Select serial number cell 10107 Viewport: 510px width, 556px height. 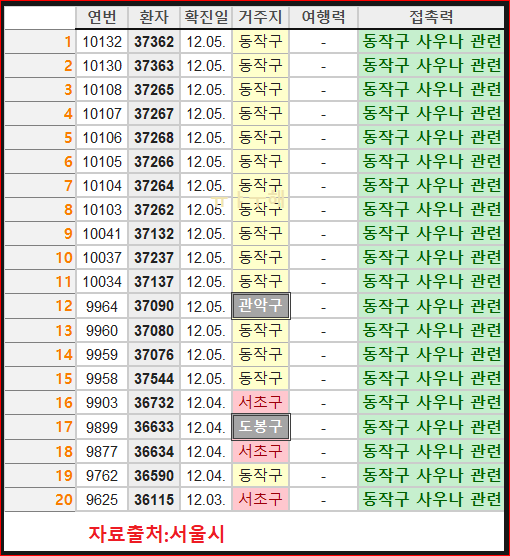click(102, 114)
